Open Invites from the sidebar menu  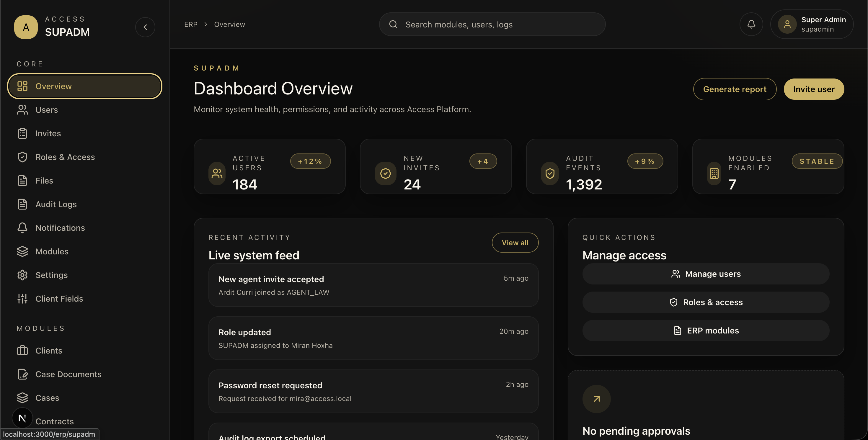coord(84,133)
